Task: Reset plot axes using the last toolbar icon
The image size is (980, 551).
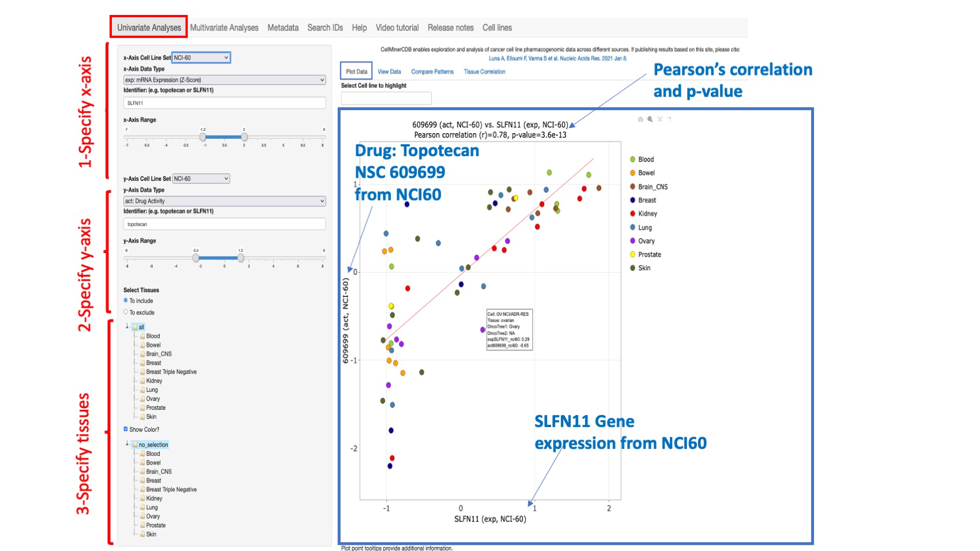Action: coord(670,120)
